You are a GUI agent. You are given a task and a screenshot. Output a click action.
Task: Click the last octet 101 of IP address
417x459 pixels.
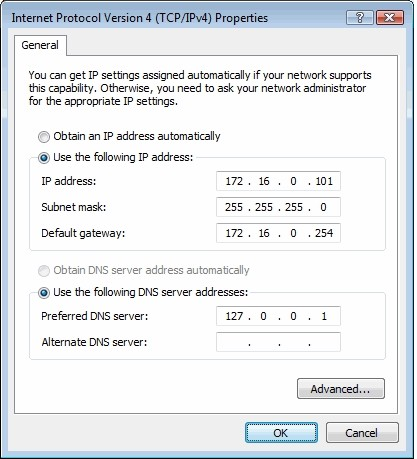[324, 181]
